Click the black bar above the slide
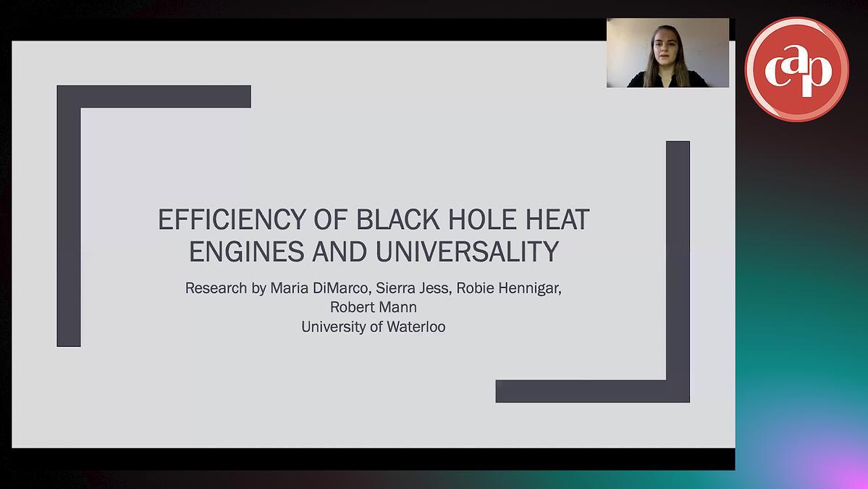868x489 pixels. pyautogui.click(x=304, y=29)
